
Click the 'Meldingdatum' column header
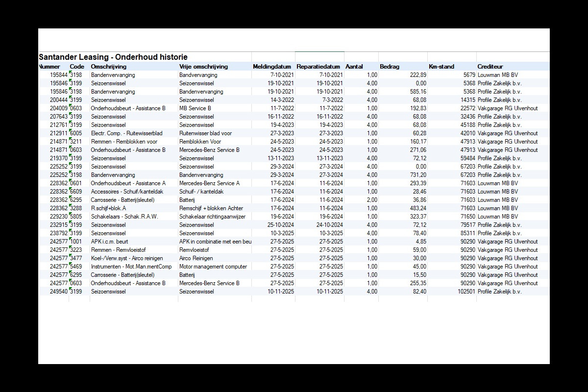tap(272, 67)
